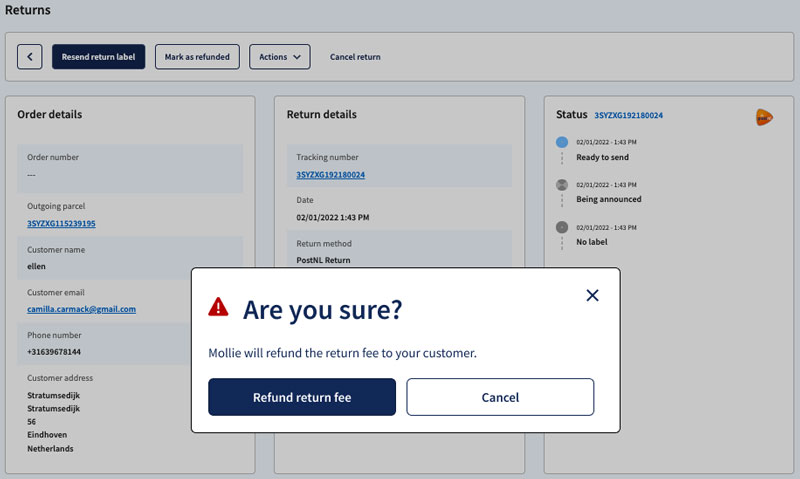The height and width of the screenshot is (479, 800).
Task: Email camilla.carmack@gmail.com
Action: (x=82, y=309)
